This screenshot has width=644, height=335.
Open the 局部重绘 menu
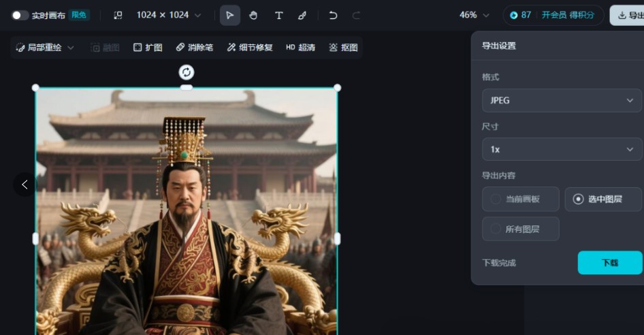pyautogui.click(x=45, y=48)
